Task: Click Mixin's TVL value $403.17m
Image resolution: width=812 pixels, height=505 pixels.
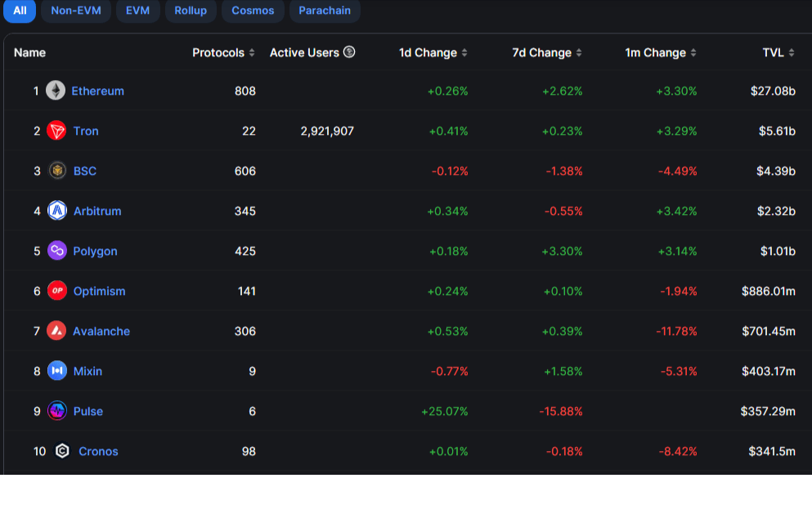Action: click(769, 371)
